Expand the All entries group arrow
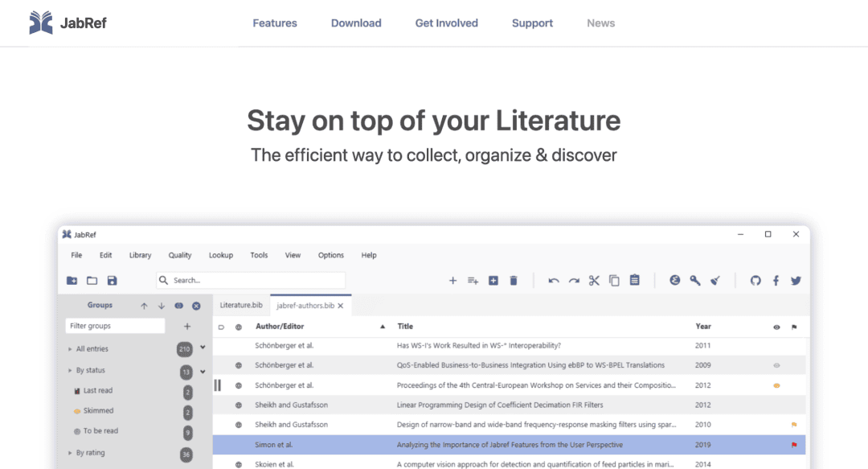 coord(70,349)
